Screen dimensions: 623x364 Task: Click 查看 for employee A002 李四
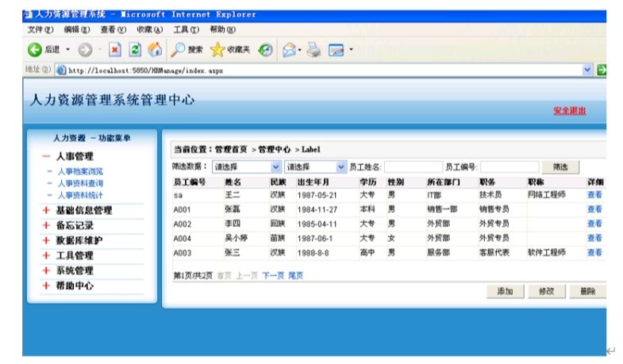tap(594, 224)
